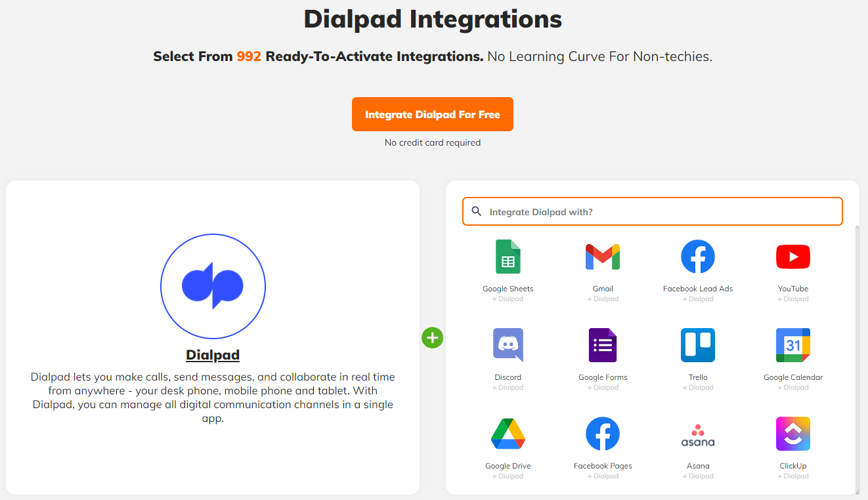Open the Google Calendar integration
This screenshot has width=868, height=500.
pyautogui.click(x=792, y=344)
